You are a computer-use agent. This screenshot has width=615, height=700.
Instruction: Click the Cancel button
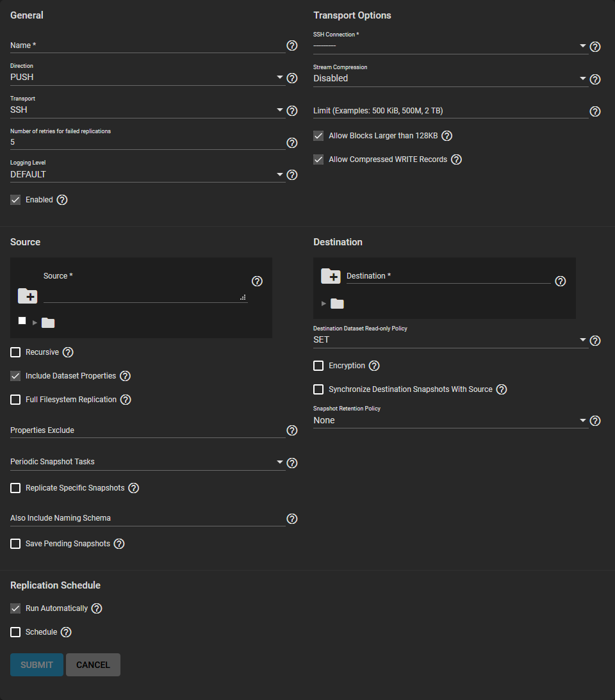[93, 665]
